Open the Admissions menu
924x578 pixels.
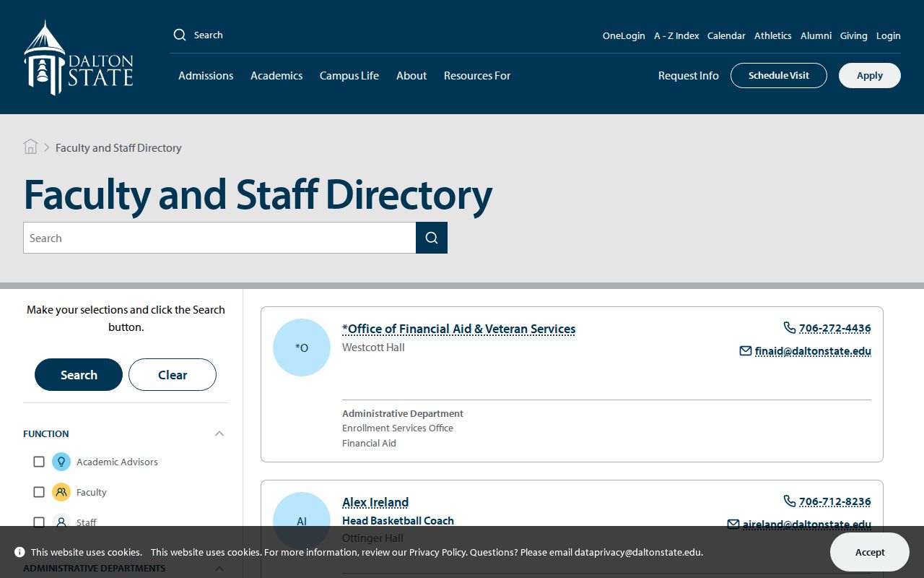[x=206, y=75]
